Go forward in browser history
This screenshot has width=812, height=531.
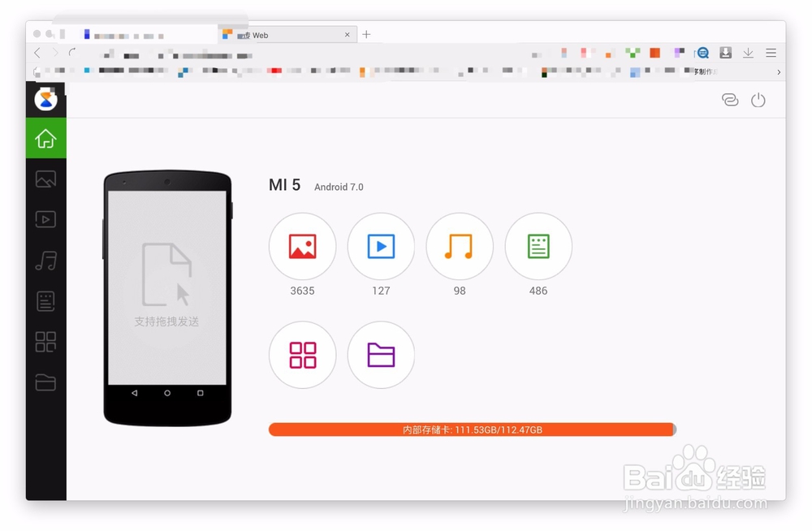[55, 52]
